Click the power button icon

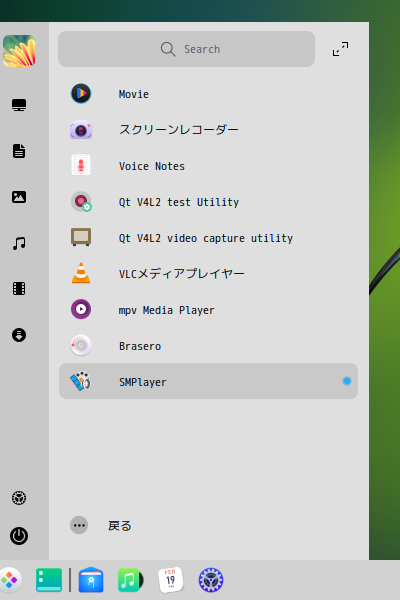point(19,536)
